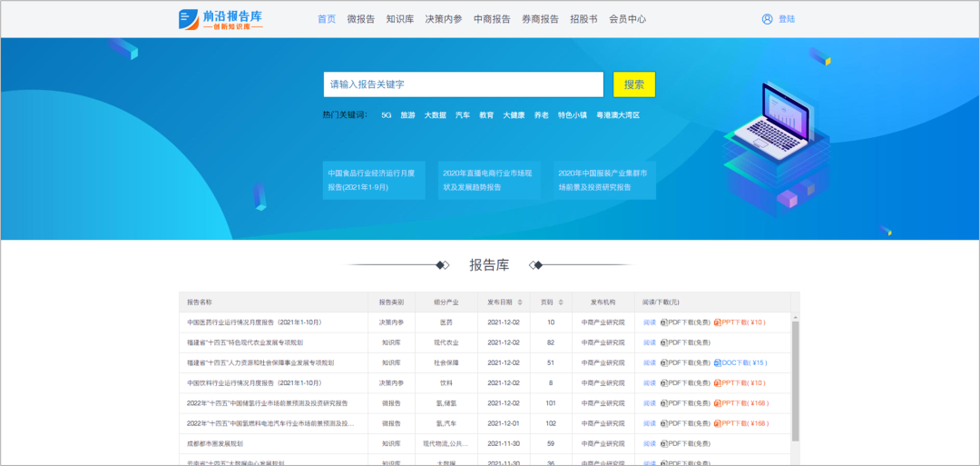Click PPT download icon for 中国储氢行业 report
Screen dimensions: 980x466
coord(717,403)
